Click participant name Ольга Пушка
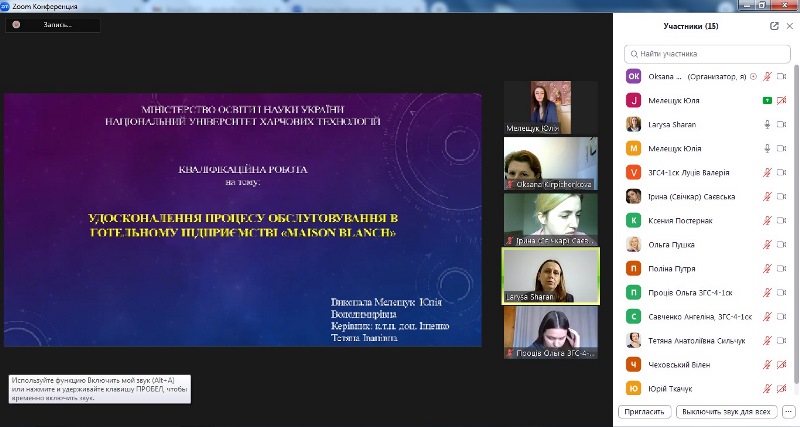Image resolution: width=800 pixels, height=427 pixels. pos(671,245)
